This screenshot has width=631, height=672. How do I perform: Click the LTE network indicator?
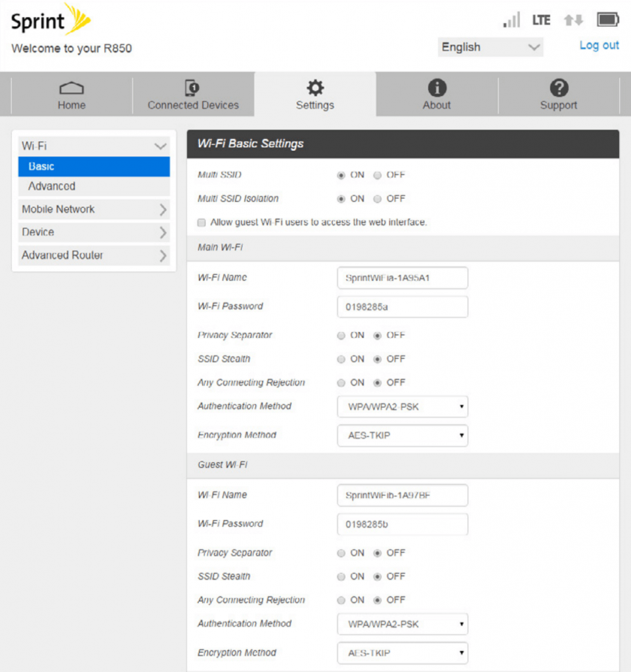pos(541,19)
